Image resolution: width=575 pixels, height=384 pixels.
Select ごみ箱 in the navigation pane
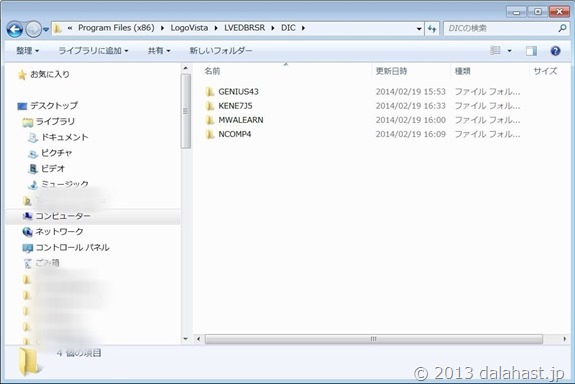coord(47,263)
